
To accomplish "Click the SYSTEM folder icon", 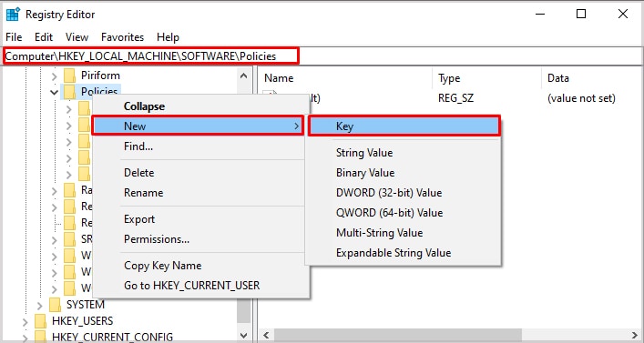I will coord(55,305).
